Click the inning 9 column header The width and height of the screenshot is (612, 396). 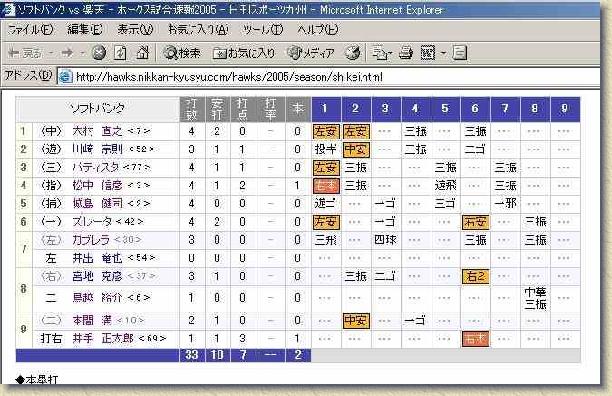(565, 109)
